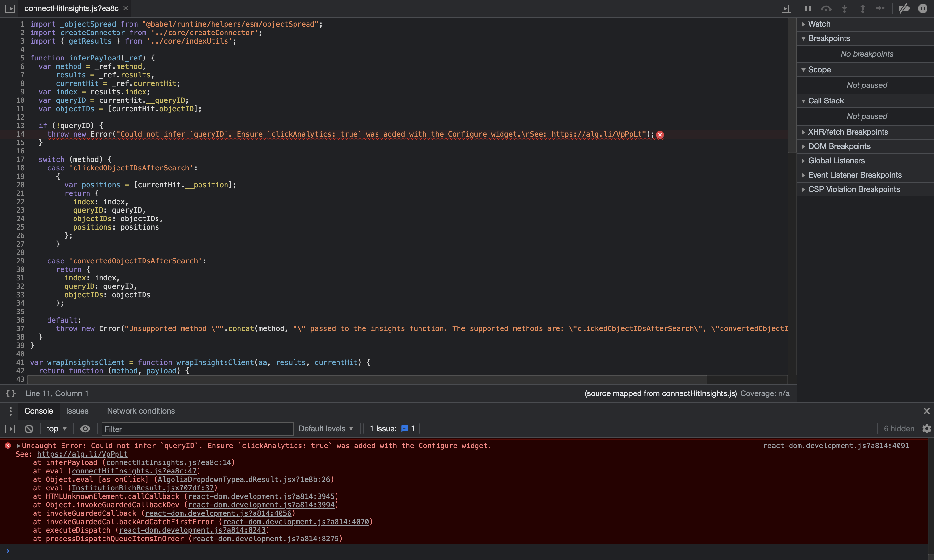
Task: Enable pause on uncaught exceptions
Action: (924, 8)
